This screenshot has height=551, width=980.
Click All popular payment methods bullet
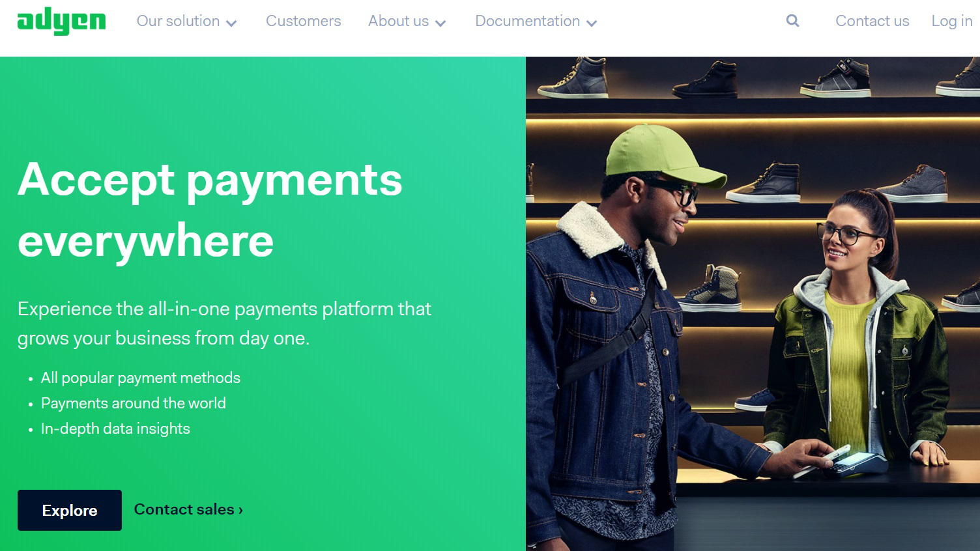coord(141,378)
